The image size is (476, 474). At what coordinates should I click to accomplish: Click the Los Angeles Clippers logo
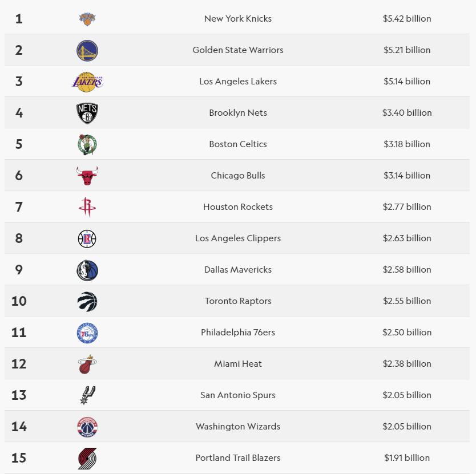click(x=87, y=238)
